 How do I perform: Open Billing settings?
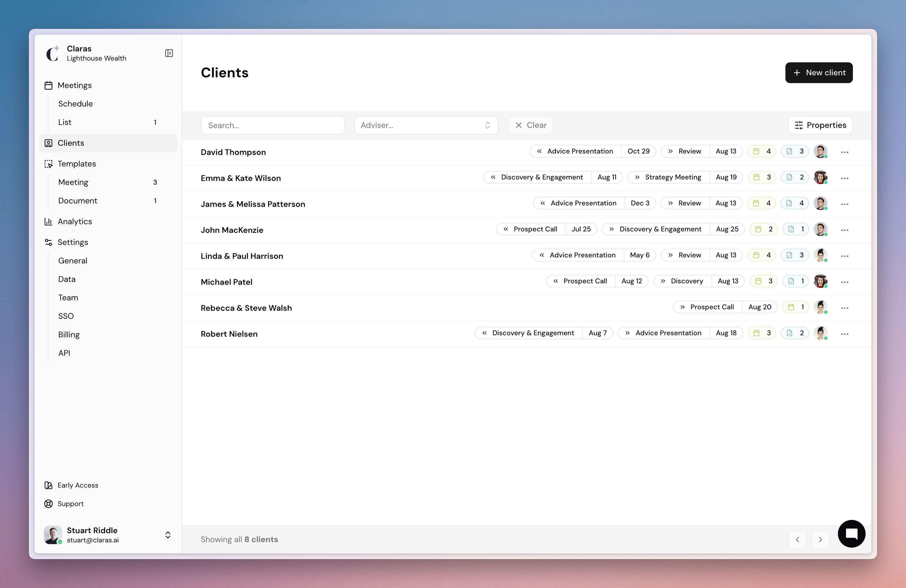(x=69, y=334)
